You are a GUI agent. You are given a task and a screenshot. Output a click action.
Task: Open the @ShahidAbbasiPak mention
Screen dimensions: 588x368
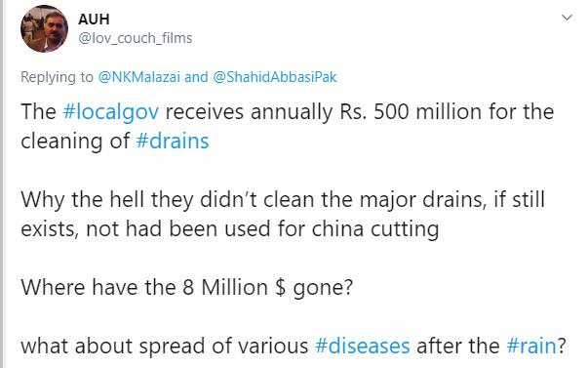tap(275, 77)
